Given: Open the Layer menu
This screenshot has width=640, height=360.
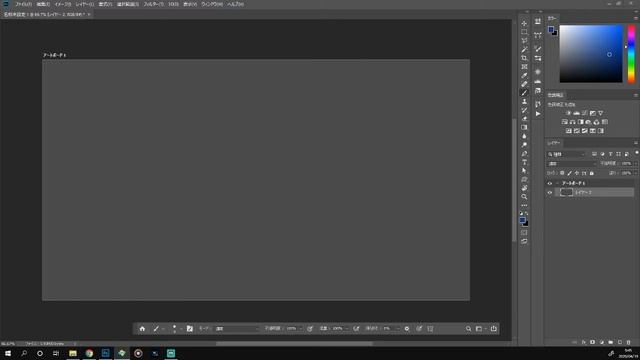Looking at the screenshot, I should pos(84,4).
